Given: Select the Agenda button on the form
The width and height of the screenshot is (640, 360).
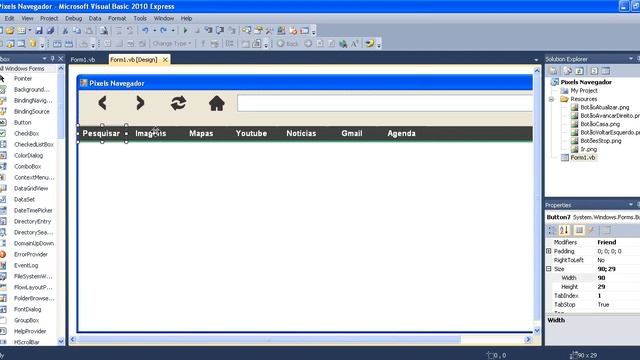Looking at the screenshot, I should coord(402,133).
